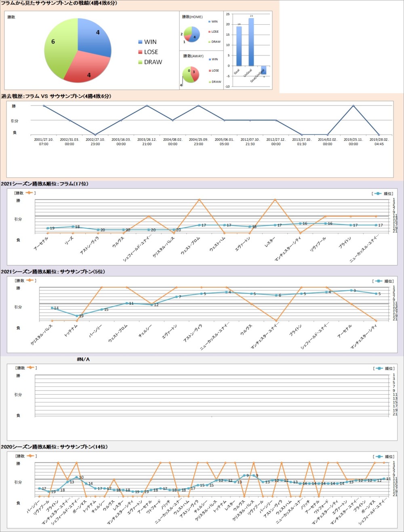Select the 2002/27.10 loss point in history chart
The height and width of the screenshot is (532, 404).
tap(95, 135)
